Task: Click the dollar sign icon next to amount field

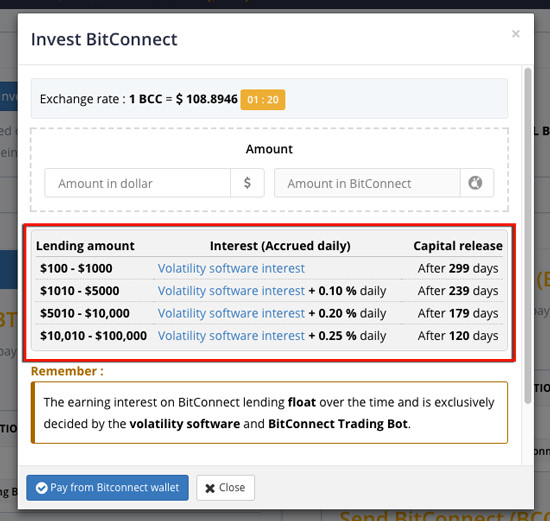Action: point(247,183)
